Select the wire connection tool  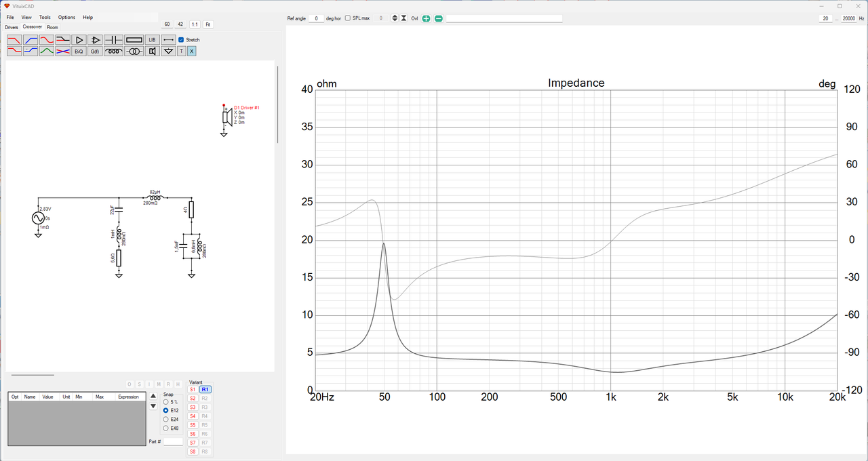(168, 40)
